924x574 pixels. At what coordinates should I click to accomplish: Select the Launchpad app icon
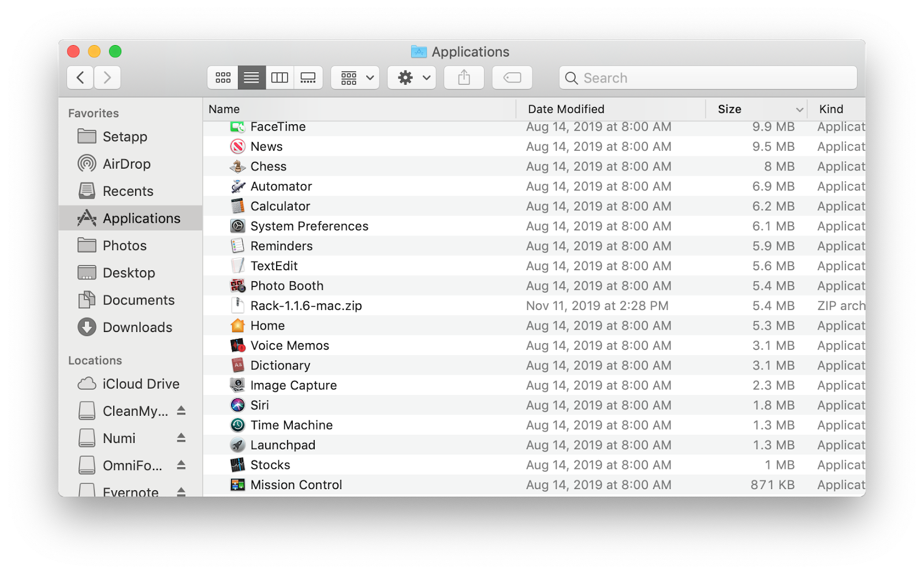click(x=238, y=445)
